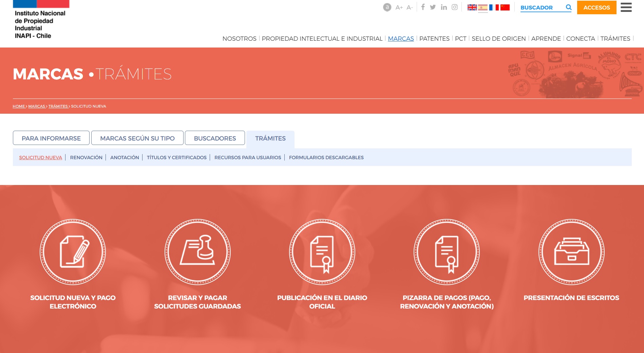Open Aprende main menu item
This screenshot has height=353, width=644.
pos(546,39)
